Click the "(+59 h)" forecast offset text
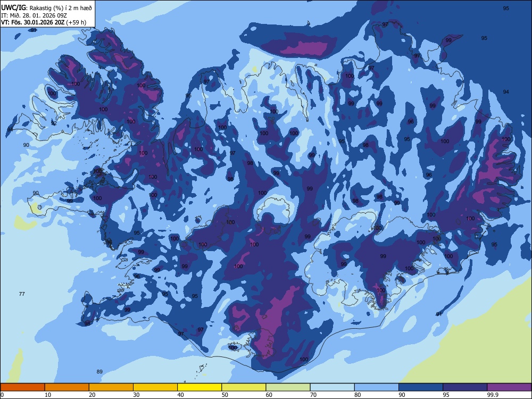The image size is (532, 399). click(x=76, y=23)
